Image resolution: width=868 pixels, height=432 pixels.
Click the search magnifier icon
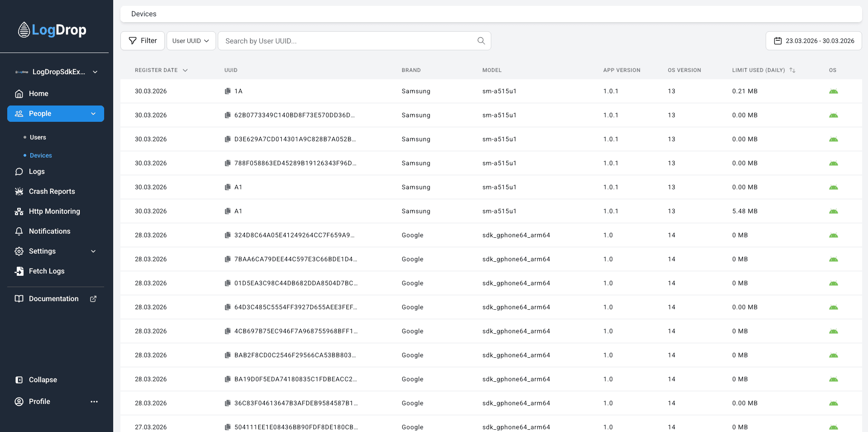tap(481, 41)
